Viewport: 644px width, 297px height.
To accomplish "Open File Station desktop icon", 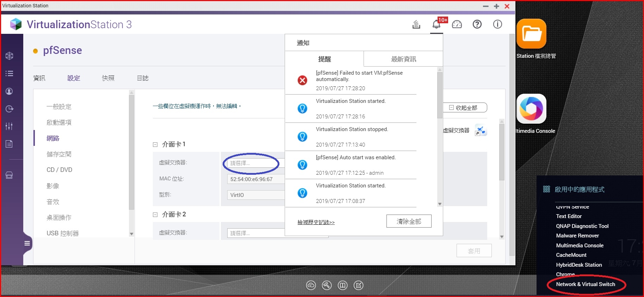I will point(531,34).
